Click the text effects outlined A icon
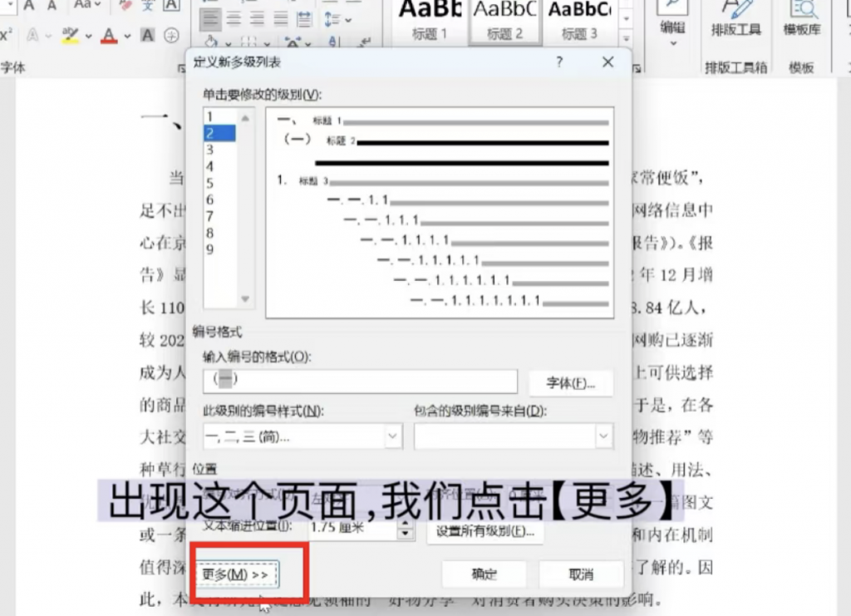Screen dimensions: 851x616 click(x=32, y=36)
